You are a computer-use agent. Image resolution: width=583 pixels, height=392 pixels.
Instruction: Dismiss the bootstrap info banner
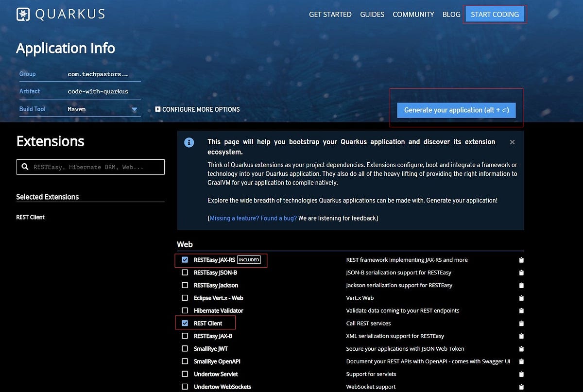pyautogui.click(x=512, y=142)
